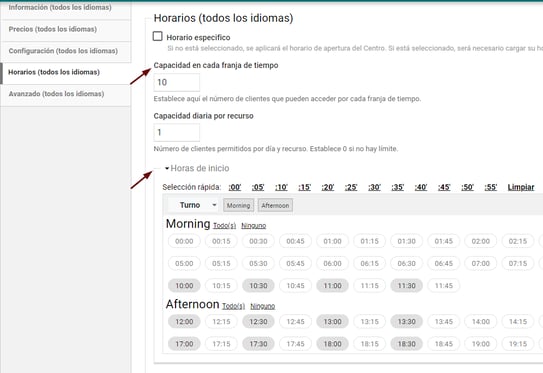Toggle the 14:00 time slot
This screenshot has width=543, height=373.
pos(481,322)
